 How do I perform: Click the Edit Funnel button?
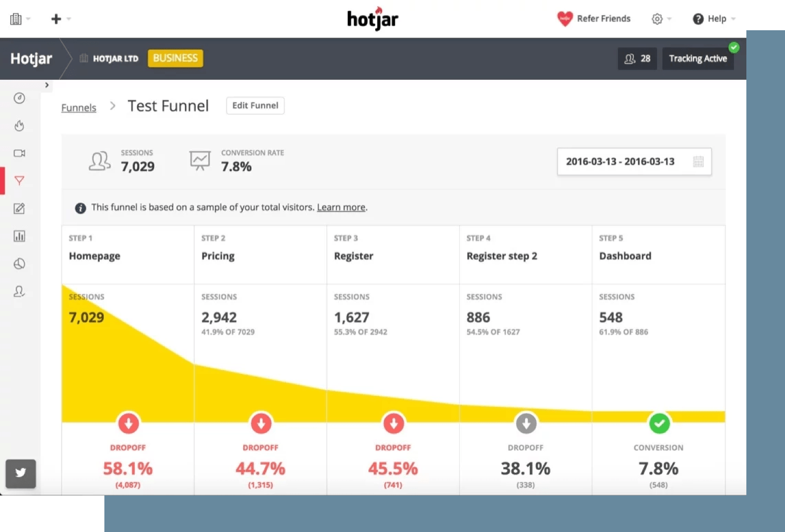pyautogui.click(x=255, y=105)
